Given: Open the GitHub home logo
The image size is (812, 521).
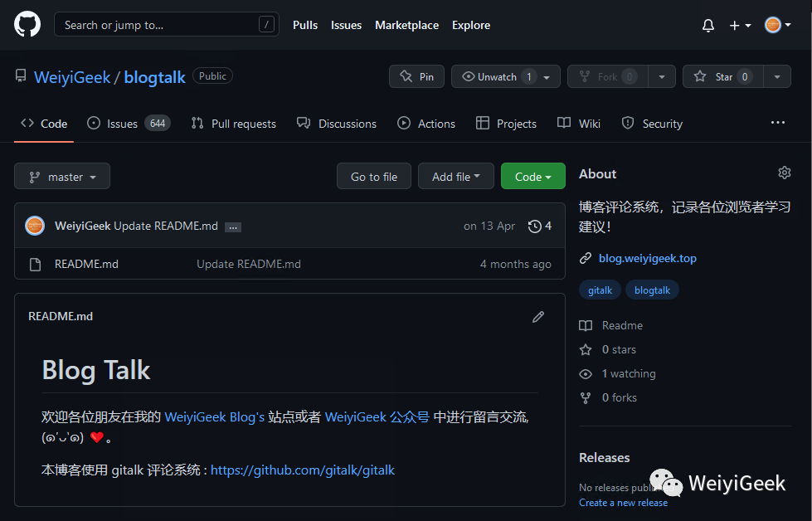Looking at the screenshot, I should [x=27, y=24].
